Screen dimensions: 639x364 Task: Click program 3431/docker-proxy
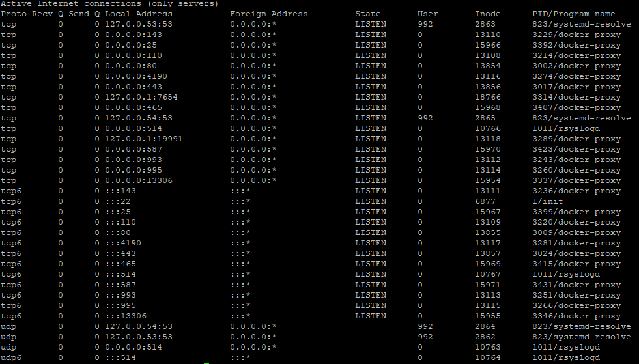click(x=576, y=285)
